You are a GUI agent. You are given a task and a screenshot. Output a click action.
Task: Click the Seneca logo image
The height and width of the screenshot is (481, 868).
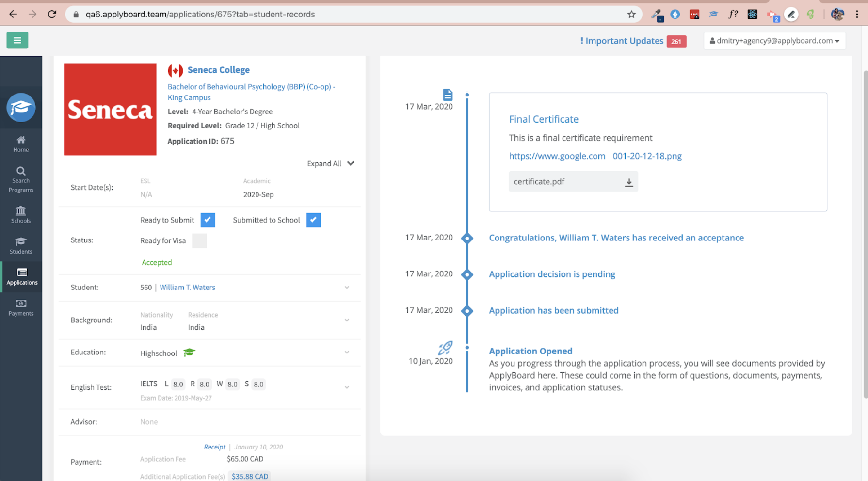pos(111,109)
